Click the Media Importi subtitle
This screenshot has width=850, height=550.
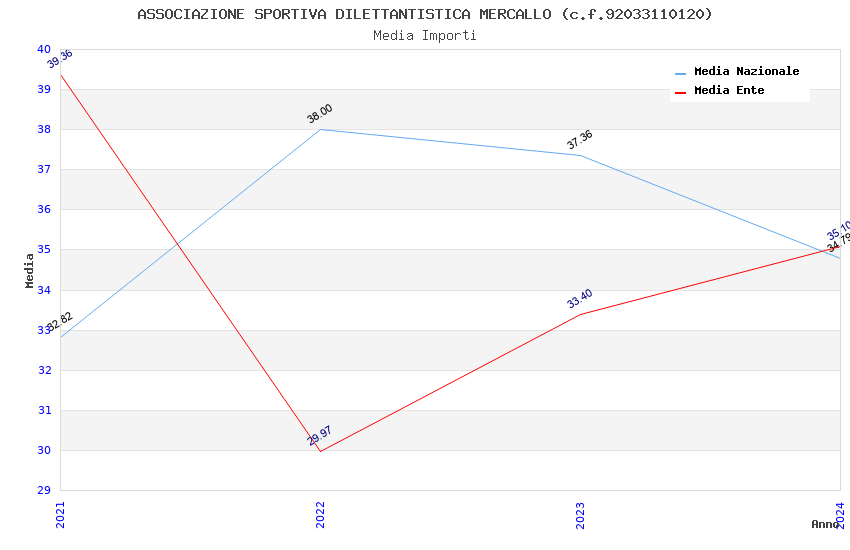tap(425, 36)
